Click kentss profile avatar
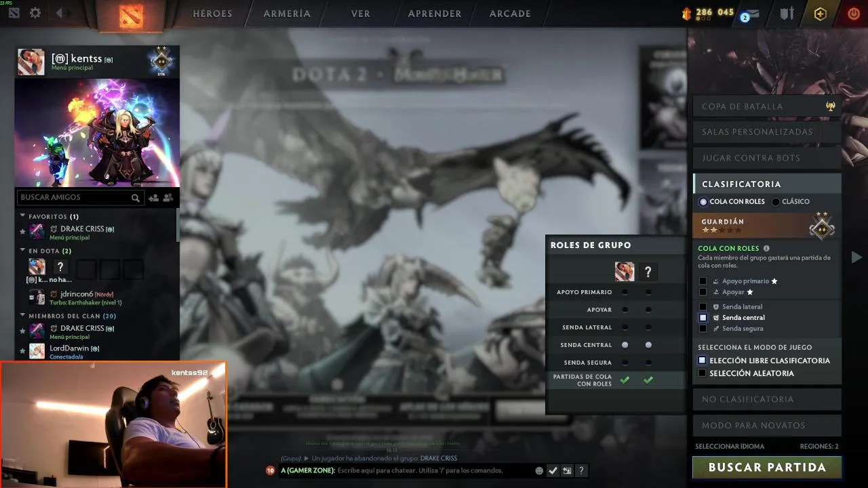This screenshot has width=868, height=488. (x=31, y=62)
